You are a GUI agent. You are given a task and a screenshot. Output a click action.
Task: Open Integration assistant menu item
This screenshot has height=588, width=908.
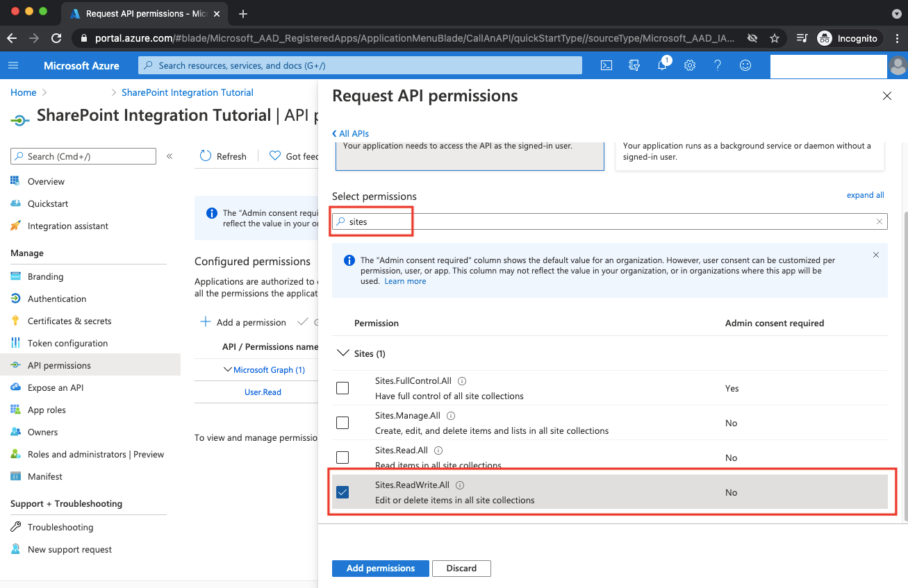(68, 226)
